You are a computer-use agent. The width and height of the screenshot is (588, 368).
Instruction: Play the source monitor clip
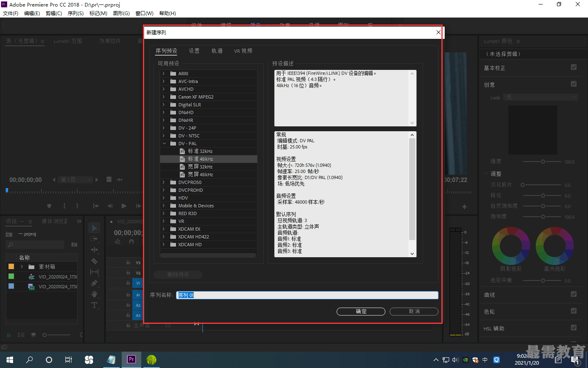click(124, 206)
